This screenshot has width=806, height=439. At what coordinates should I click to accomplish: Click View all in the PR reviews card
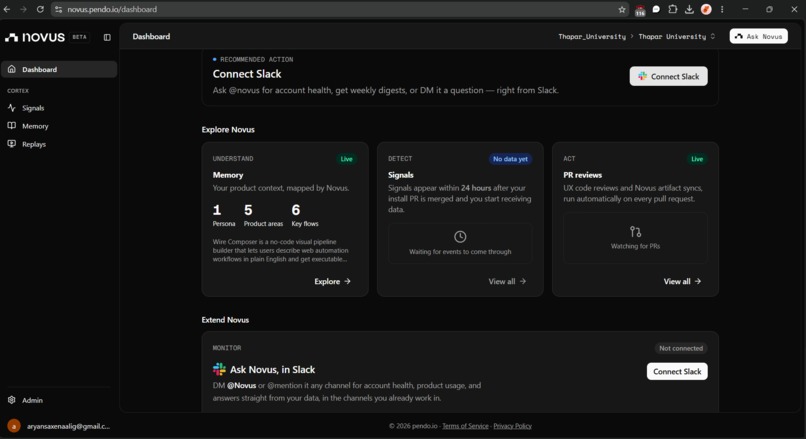(682, 281)
